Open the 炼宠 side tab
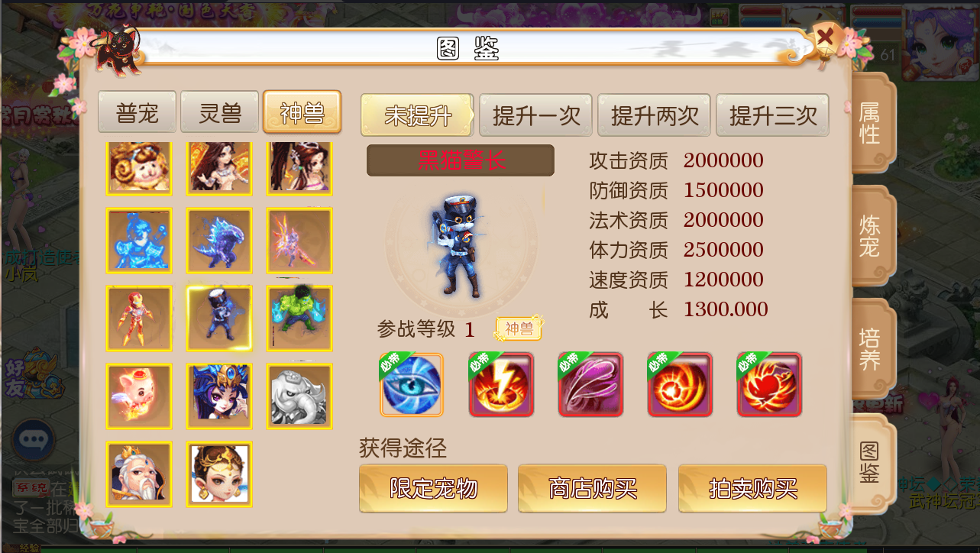 [x=871, y=236]
